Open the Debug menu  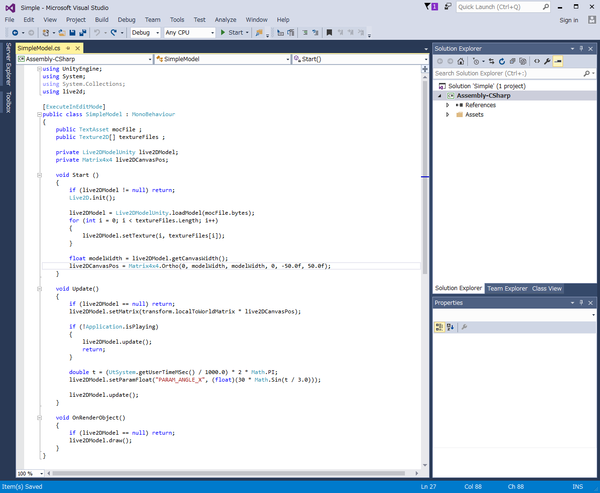tap(126, 20)
